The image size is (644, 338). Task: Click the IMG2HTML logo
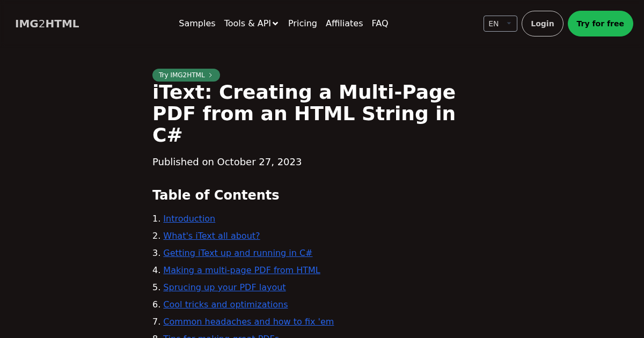[x=47, y=24]
